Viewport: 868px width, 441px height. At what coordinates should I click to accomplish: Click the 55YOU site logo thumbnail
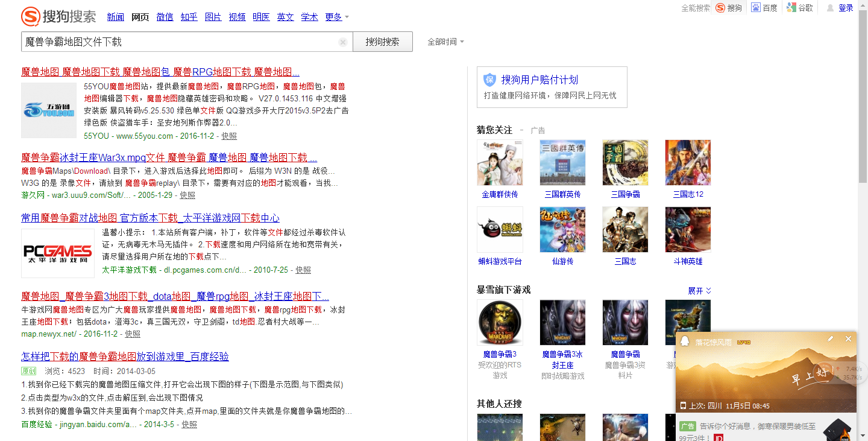[x=49, y=110]
